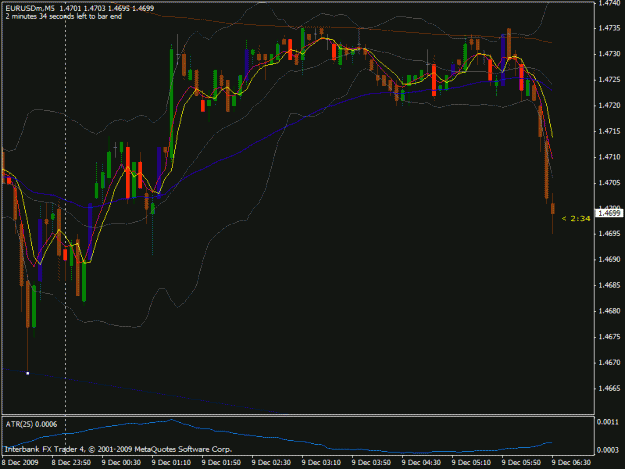The width and height of the screenshot is (625, 469).
Task: Click the '9 Dec 00:30' time label
Action: click(121, 463)
